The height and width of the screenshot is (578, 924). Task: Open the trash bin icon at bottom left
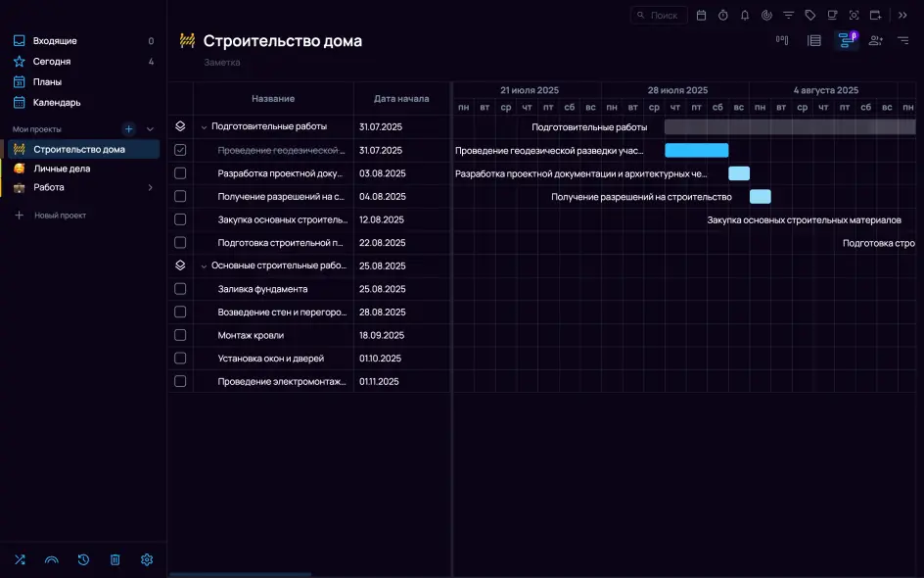[x=115, y=559]
